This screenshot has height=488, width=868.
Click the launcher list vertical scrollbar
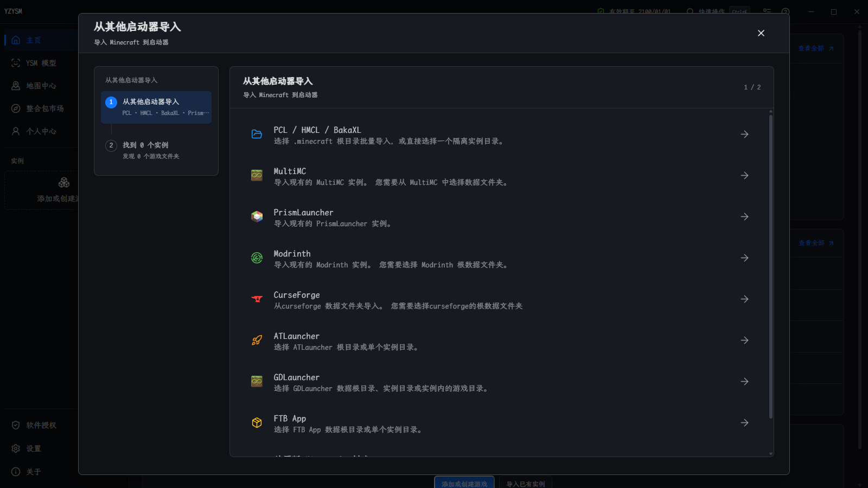click(770, 266)
